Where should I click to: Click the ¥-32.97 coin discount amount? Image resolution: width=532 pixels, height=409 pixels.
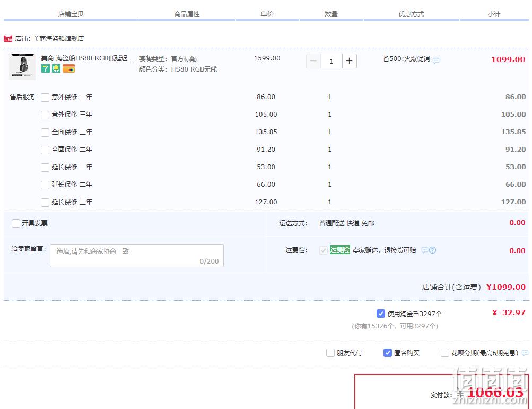pyautogui.click(x=509, y=312)
